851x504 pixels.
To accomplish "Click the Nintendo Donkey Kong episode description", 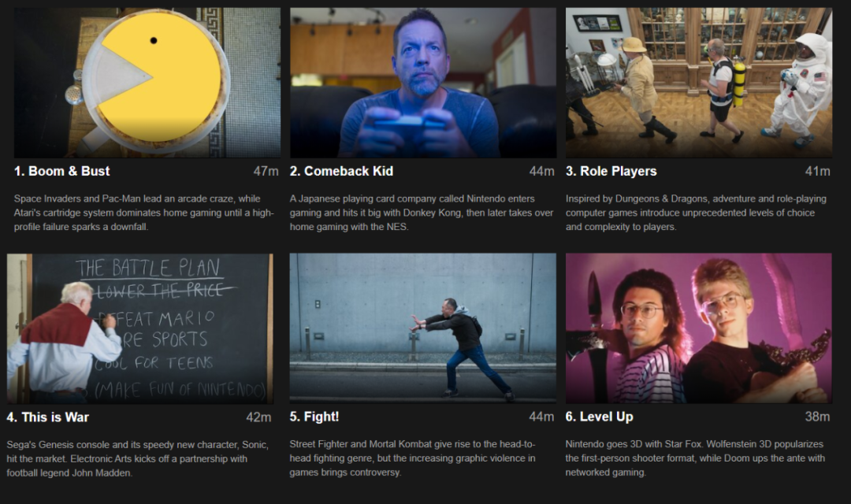I will click(421, 213).
